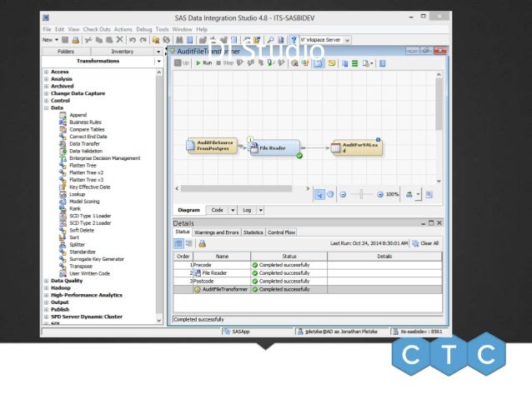532x399 pixels.
Task: Switch to the Log tab
Action: pos(247,210)
